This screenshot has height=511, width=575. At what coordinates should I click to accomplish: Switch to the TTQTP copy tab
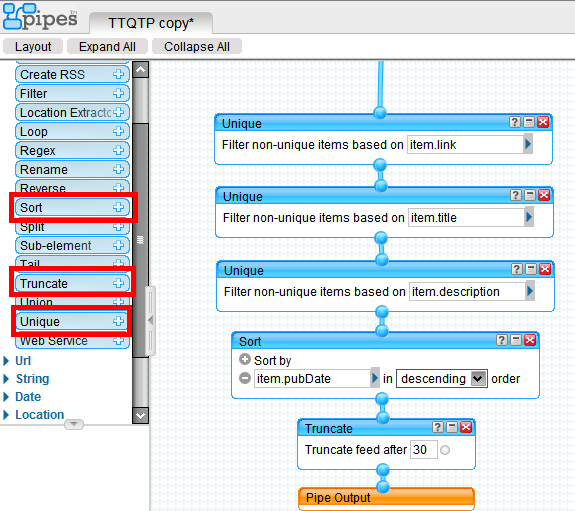(151, 23)
